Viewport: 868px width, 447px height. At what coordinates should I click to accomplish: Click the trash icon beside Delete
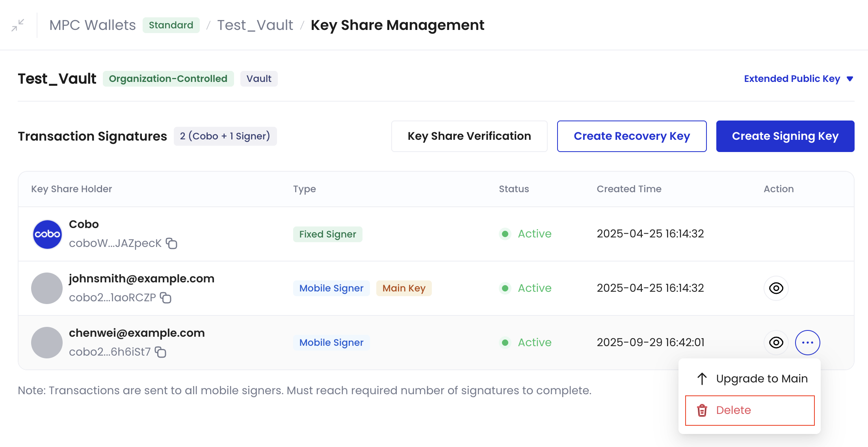coord(702,410)
